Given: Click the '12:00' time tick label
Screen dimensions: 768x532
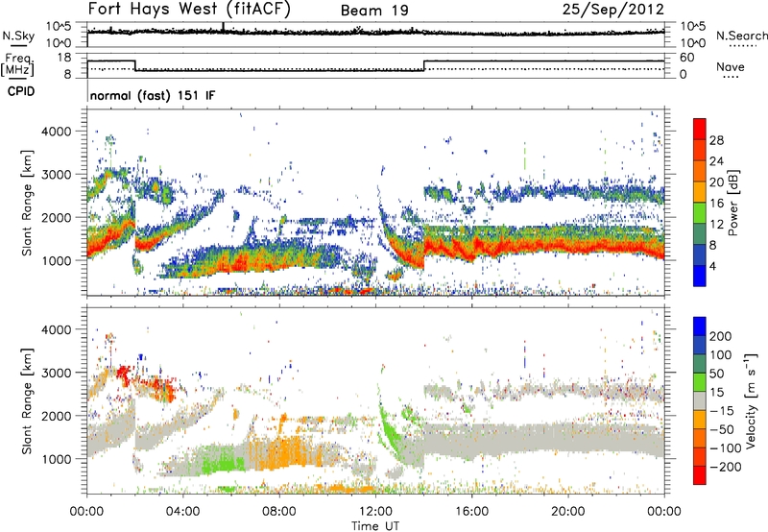Looking at the screenshot, I should (375, 512).
